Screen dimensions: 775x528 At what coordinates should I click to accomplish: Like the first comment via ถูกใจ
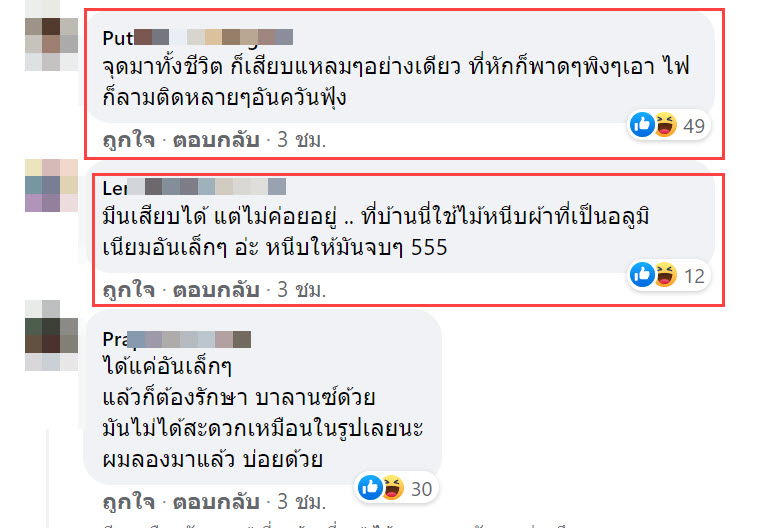[x=129, y=140]
